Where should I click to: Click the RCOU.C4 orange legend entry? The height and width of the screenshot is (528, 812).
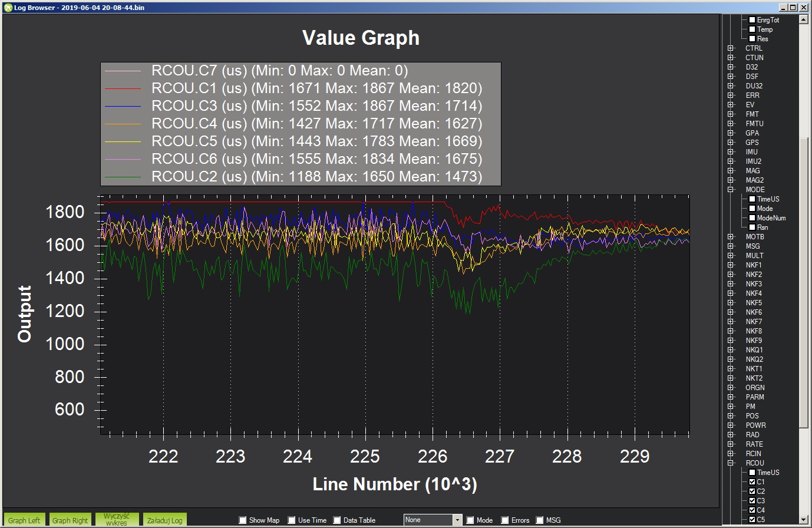tap(293, 124)
